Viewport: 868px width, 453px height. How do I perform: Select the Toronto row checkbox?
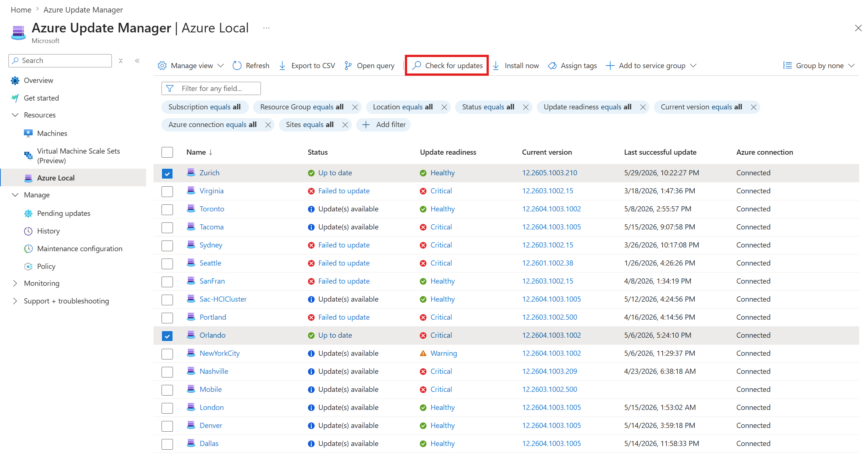[x=167, y=210]
